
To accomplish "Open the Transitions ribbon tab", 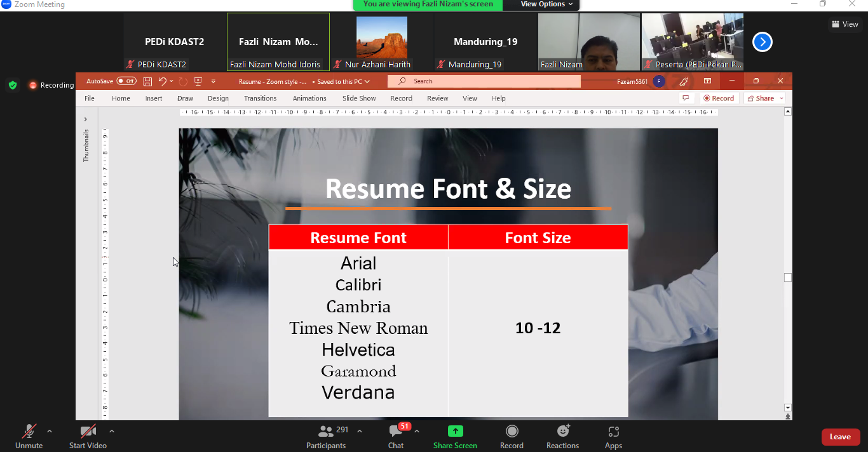I will click(x=260, y=98).
